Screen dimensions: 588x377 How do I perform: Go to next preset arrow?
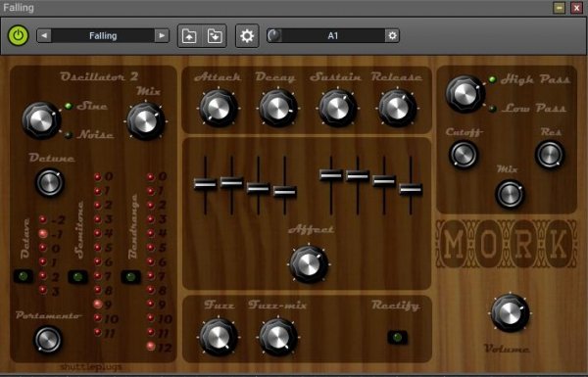[162, 36]
